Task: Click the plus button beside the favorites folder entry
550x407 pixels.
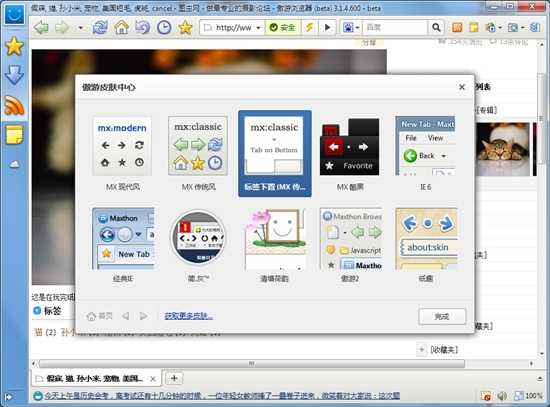Action: pos(422,349)
